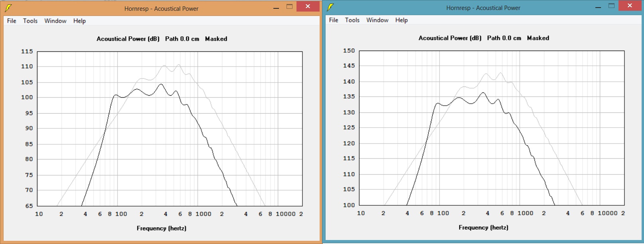Screen dimensions: 644x244
Task: Close the right Hornresp window
Action: (630, 6)
